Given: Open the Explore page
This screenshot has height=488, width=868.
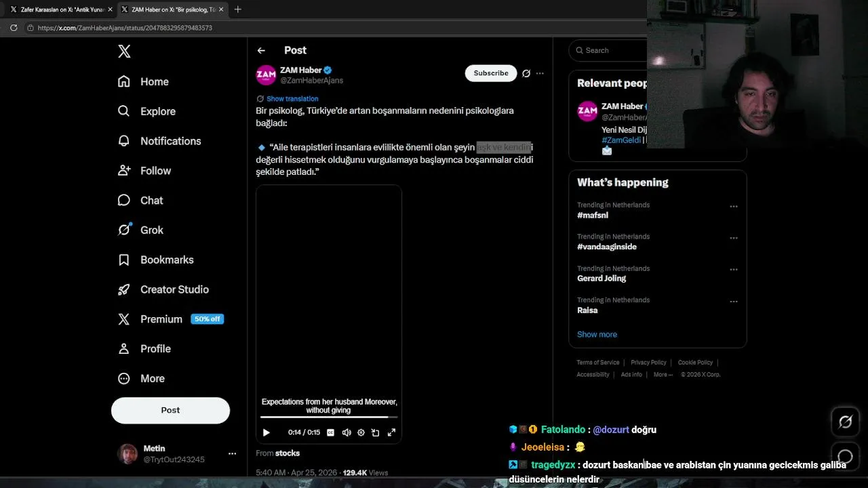Looking at the screenshot, I should pos(146,111).
